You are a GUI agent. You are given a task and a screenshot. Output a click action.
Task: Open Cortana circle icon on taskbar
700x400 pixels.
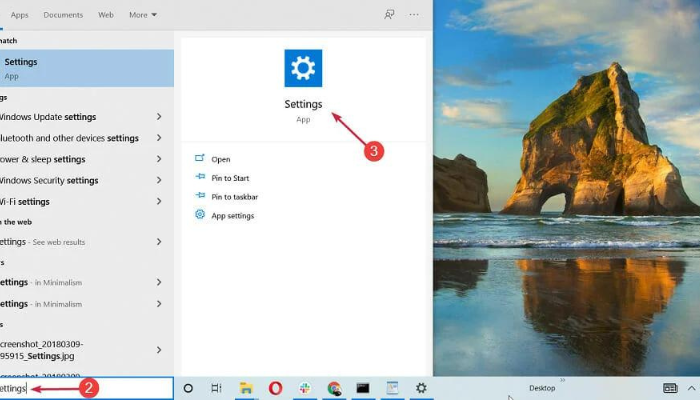[188, 388]
